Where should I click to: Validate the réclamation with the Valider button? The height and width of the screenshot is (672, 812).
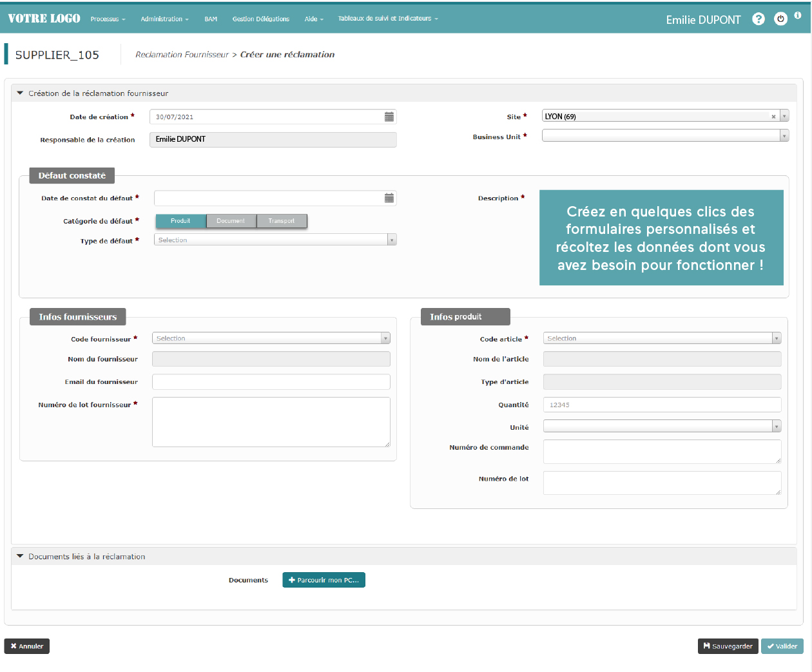(782, 646)
